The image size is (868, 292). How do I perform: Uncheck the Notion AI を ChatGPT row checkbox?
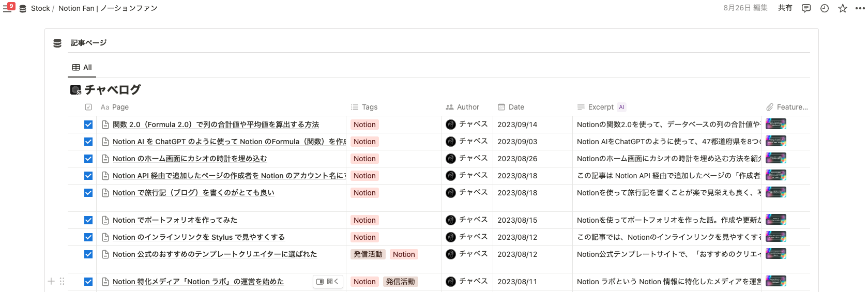point(88,142)
